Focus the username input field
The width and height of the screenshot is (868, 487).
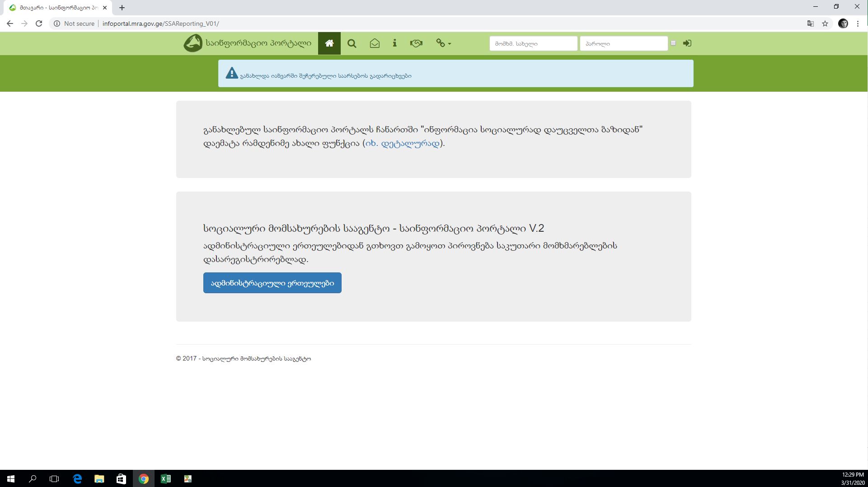pyautogui.click(x=533, y=44)
